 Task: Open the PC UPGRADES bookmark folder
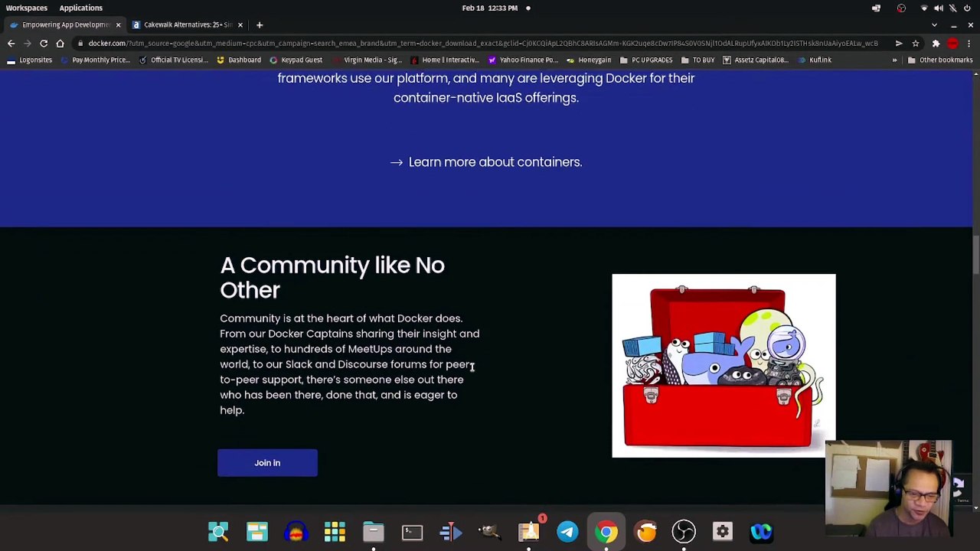(645, 60)
